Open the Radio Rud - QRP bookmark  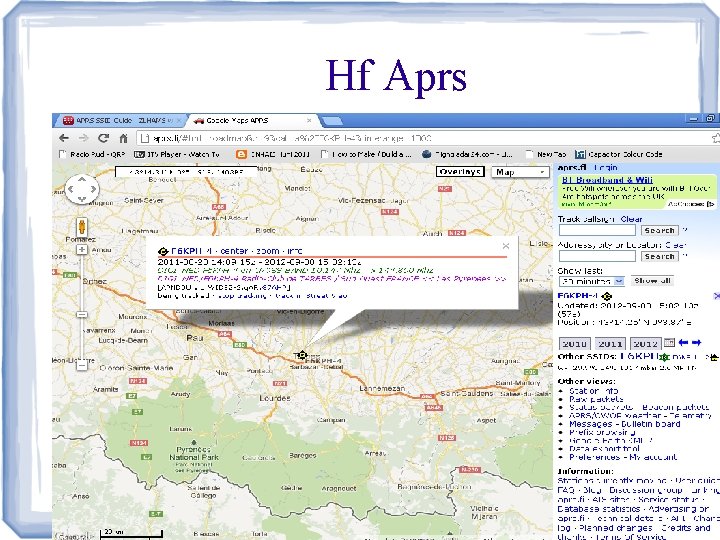[x=92, y=154]
